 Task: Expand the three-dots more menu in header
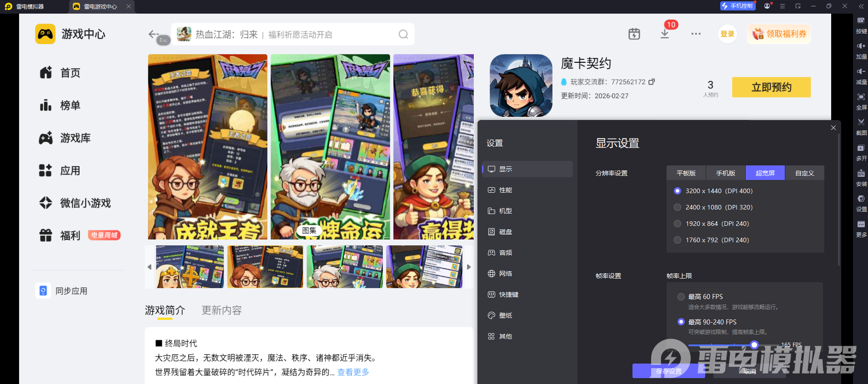(x=696, y=34)
